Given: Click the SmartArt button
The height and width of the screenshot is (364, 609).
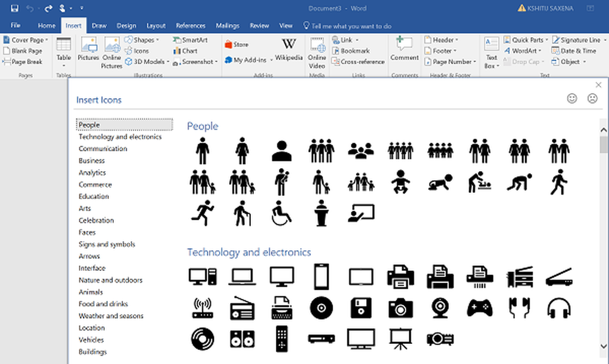Looking at the screenshot, I should pyautogui.click(x=190, y=40).
